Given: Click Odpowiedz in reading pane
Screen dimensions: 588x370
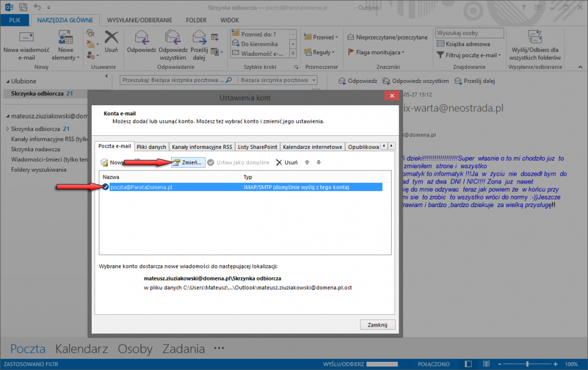Looking at the screenshot, I should 358,81.
